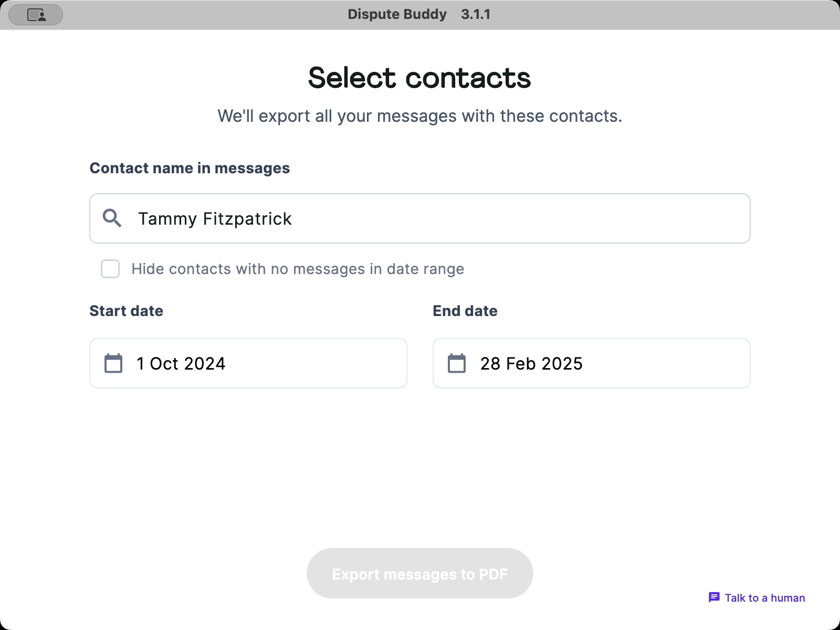Enable hiding contacts with no messages

click(110, 269)
